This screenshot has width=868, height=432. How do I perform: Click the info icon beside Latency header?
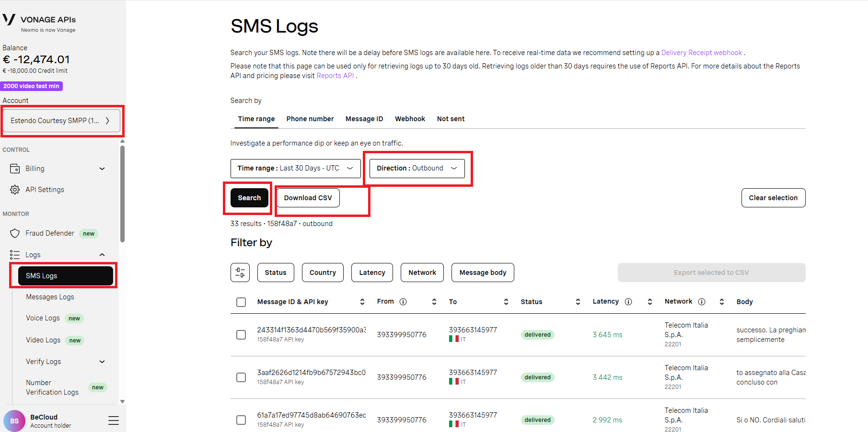[628, 302]
